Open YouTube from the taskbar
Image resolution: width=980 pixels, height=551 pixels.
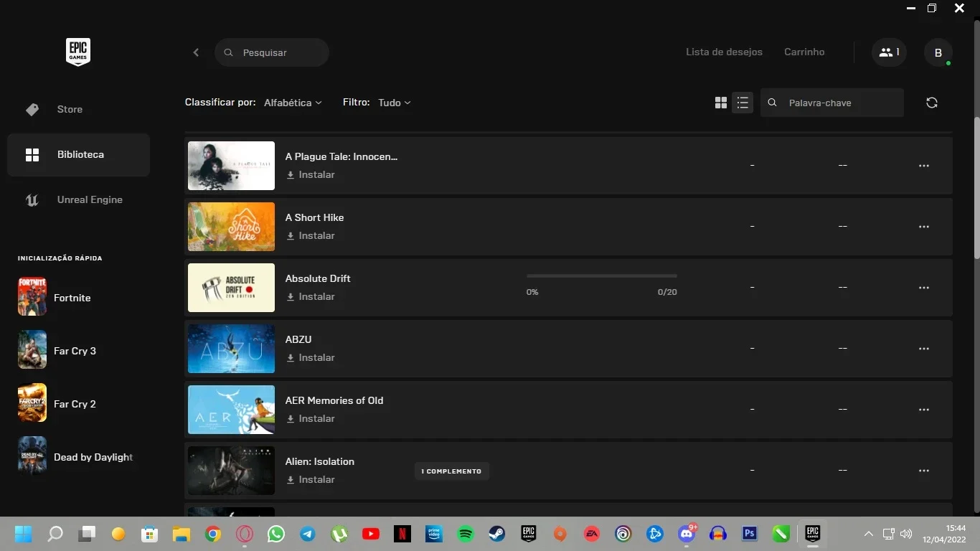click(371, 534)
